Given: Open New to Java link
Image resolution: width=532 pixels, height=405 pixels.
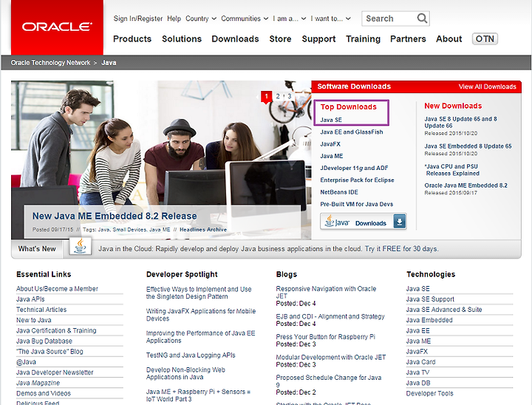Looking at the screenshot, I should (33, 320).
